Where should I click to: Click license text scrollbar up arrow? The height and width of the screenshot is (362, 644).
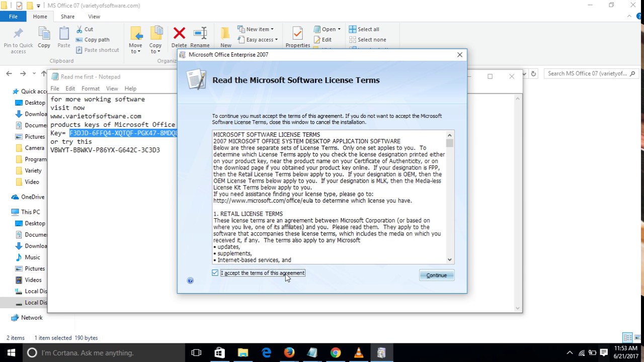(450, 135)
